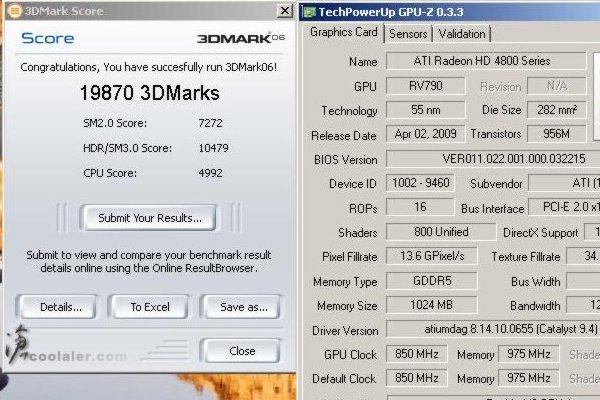The width and height of the screenshot is (600, 400).
Task: Switch to the Graphics Card tab
Action: click(x=344, y=33)
